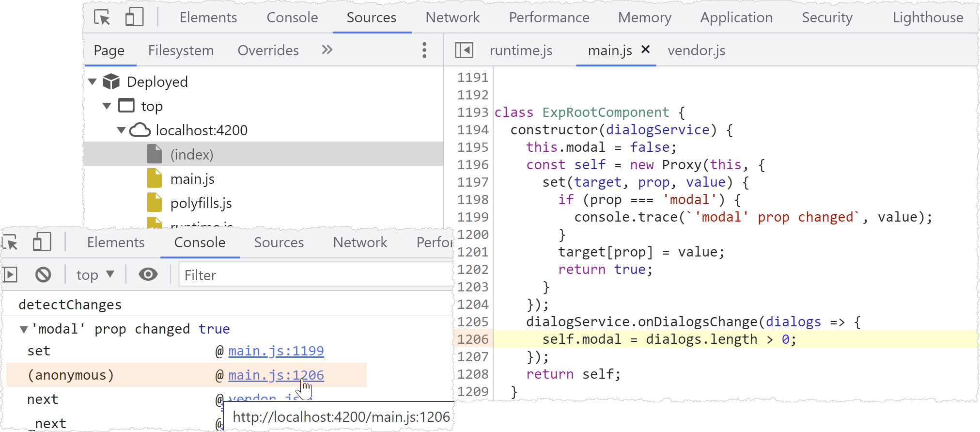Open Elements tab in lower DevTools
The height and width of the screenshot is (432, 980).
[x=116, y=242]
